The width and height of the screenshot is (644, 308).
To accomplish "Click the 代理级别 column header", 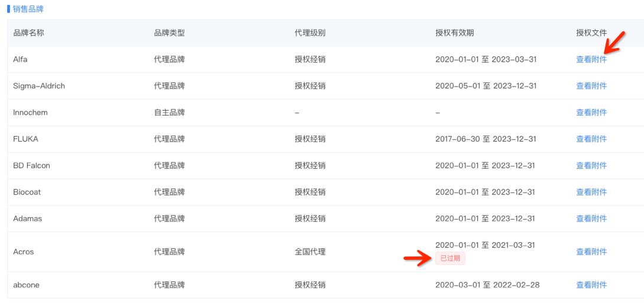I will click(x=310, y=33).
